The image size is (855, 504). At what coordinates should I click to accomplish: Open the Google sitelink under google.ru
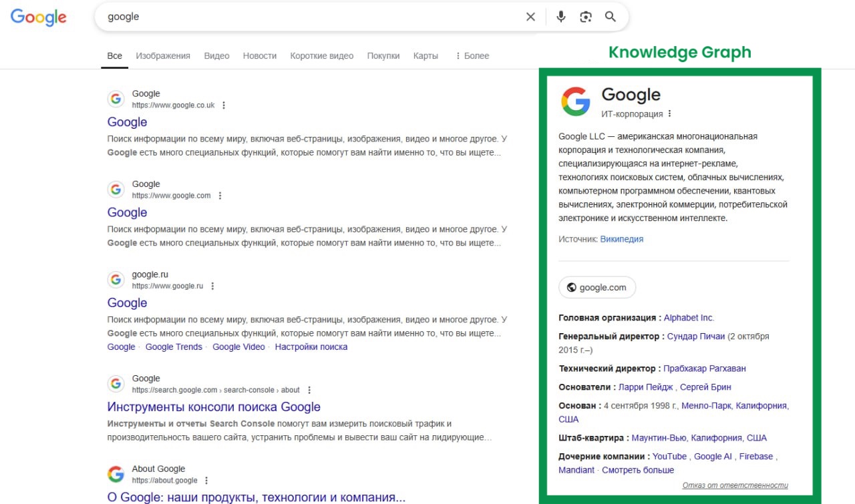(121, 346)
